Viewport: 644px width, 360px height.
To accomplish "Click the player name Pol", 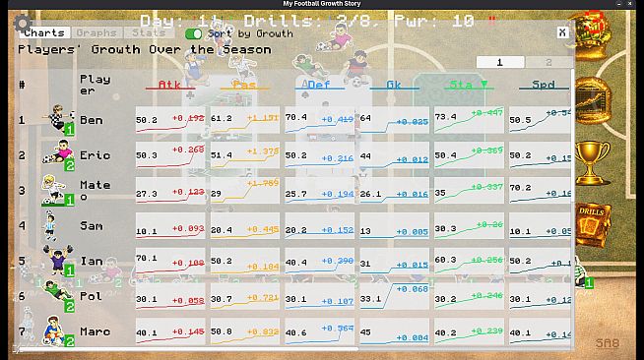I will [91, 296].
